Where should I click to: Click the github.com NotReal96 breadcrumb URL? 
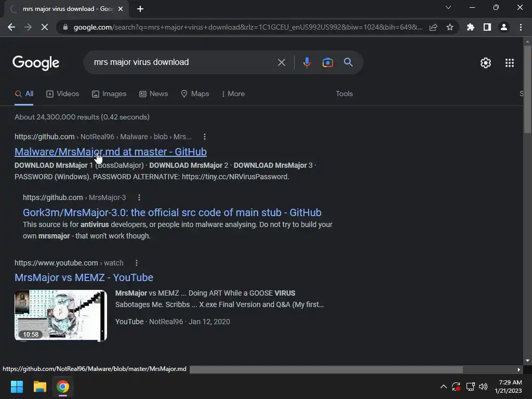[103, 137]
